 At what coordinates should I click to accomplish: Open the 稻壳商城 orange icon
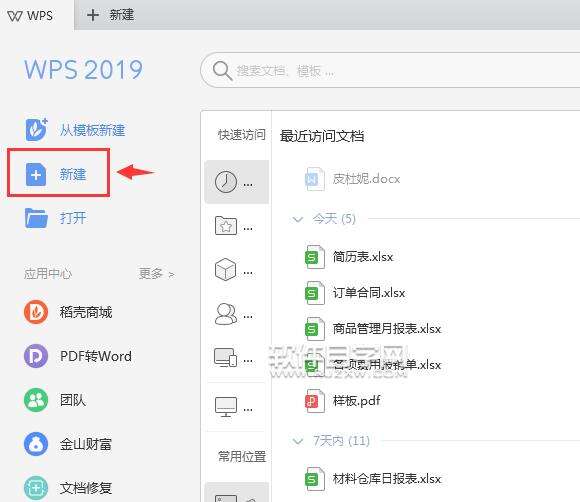coord(36,312)
